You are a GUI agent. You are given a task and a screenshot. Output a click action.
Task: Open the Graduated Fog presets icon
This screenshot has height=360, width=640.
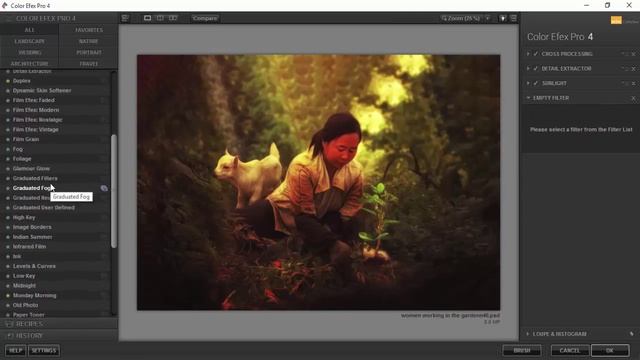104,188
